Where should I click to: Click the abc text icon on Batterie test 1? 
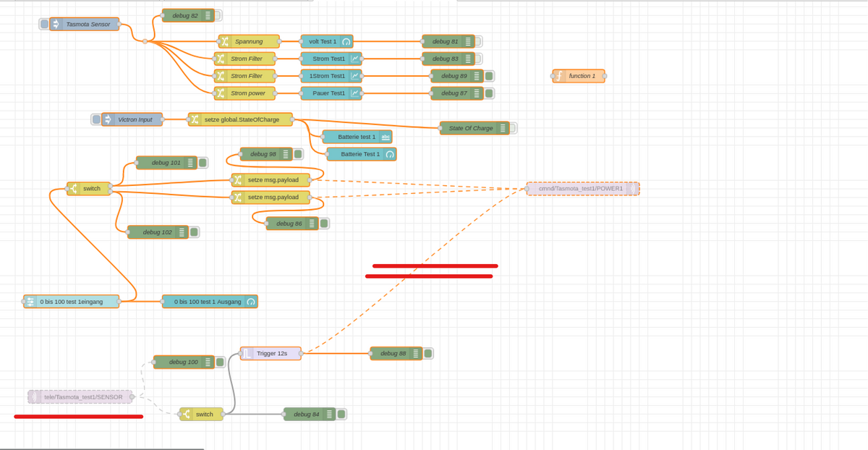click(x=386, y=137)
